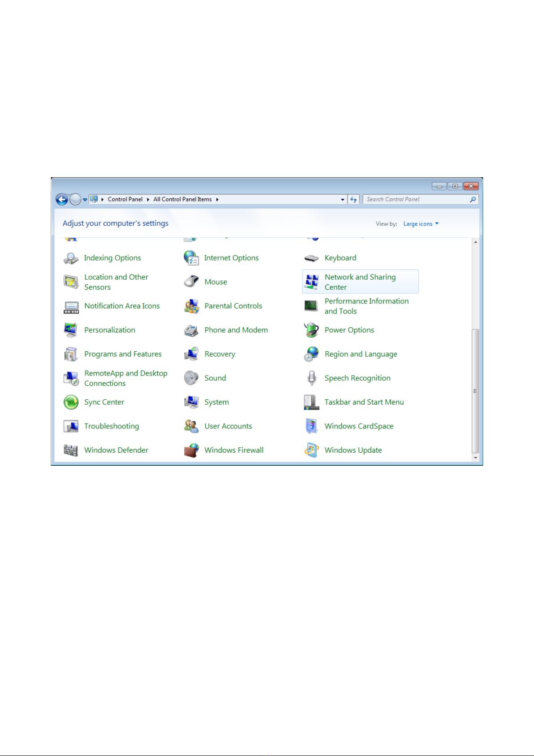This screenshot has height=756, width=534.
Task: Click the Windows Defender icon
Action: 71,450
